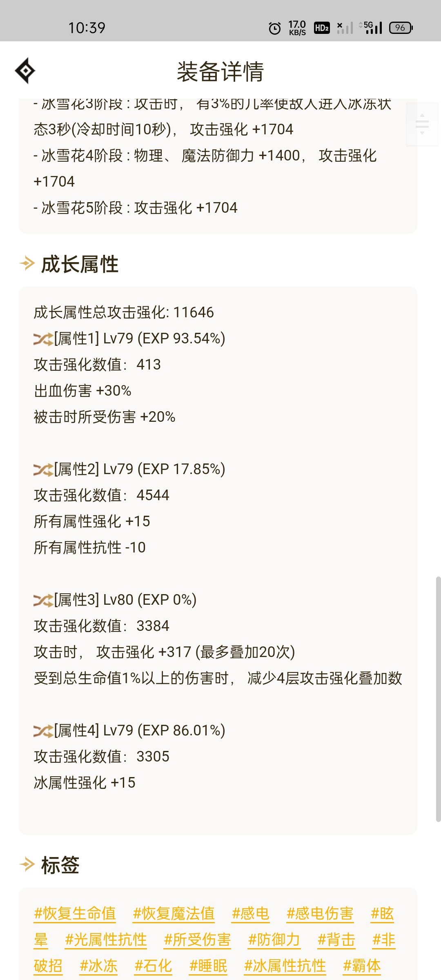Tap the #石化 tag link

(x=154, y=966)
